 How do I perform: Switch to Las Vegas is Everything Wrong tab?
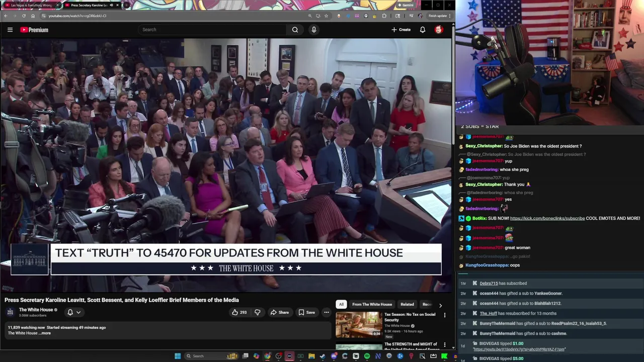[31, 5]
